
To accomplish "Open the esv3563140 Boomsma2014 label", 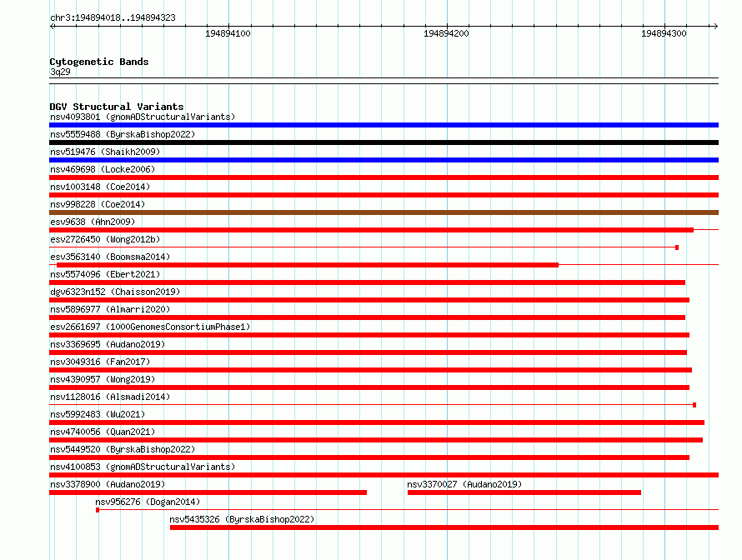I will coord(110,257).
